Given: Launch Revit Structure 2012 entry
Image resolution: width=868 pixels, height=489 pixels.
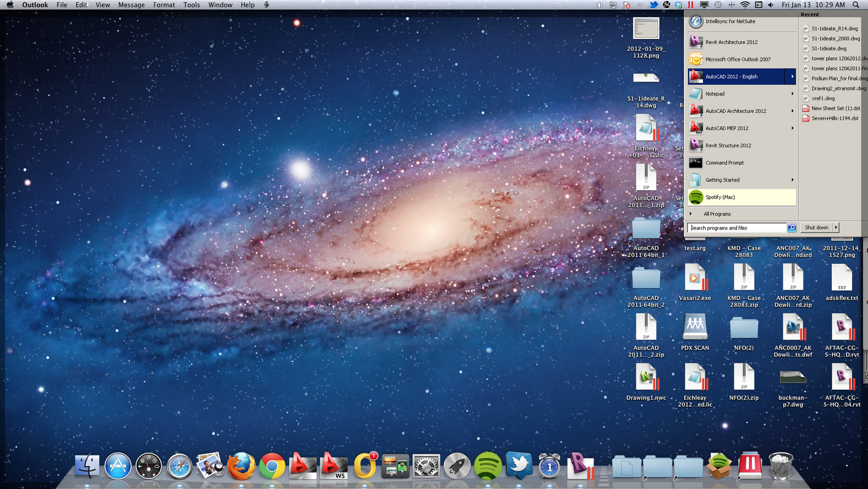Looking at the screenshot, I should click(x=742, y=145).
